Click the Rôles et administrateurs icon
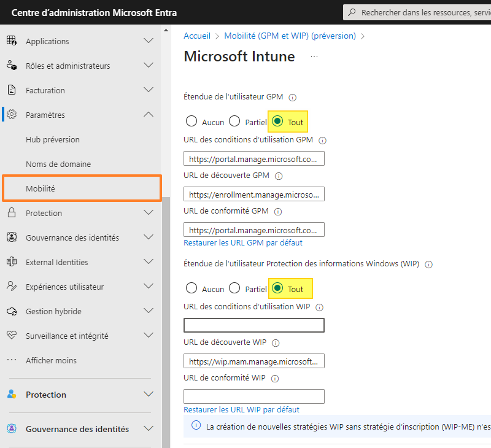The width and height of the screenshot is (491, 448). [11, 66]
